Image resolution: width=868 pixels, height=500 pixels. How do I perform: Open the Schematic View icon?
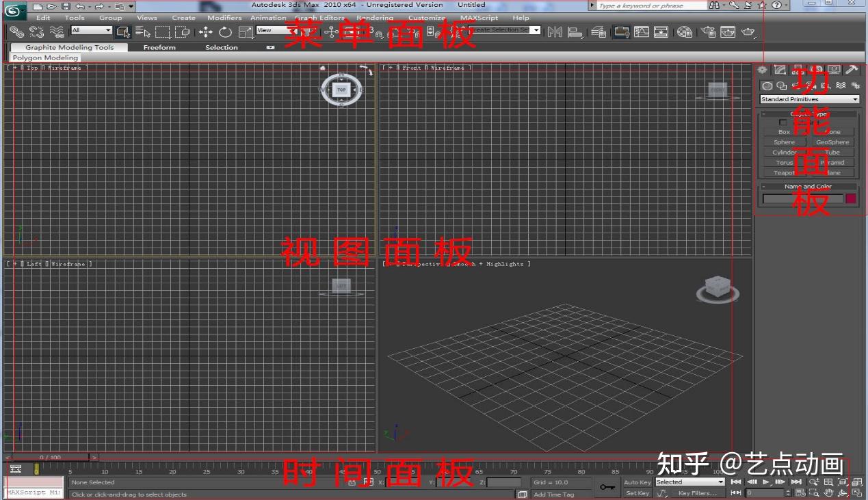tap(661, 31)
